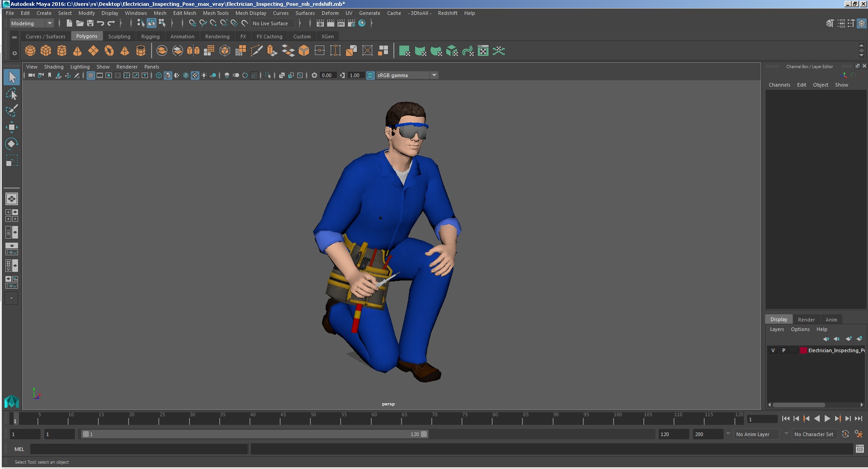Click the Layer Editor horizontal scrollbar

pyautogui.click(x=799, y=405)
